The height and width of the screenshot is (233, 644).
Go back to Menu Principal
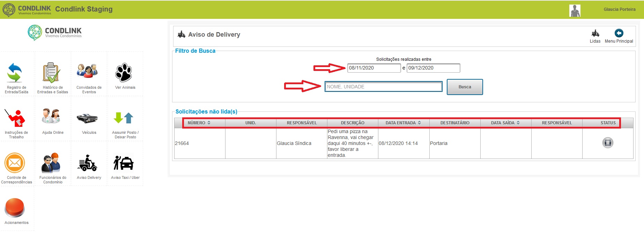coord(619,36)
